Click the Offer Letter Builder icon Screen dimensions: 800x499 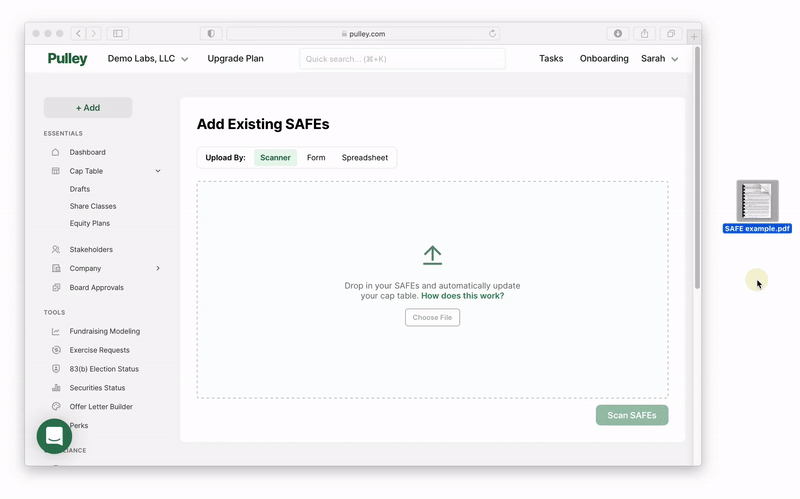tap(56, 407)
